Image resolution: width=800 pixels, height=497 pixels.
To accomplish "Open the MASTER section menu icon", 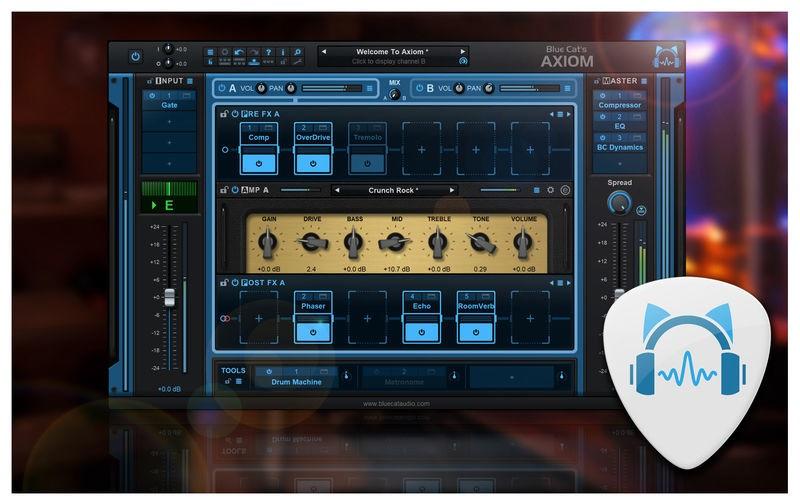I will pos(644,81).
